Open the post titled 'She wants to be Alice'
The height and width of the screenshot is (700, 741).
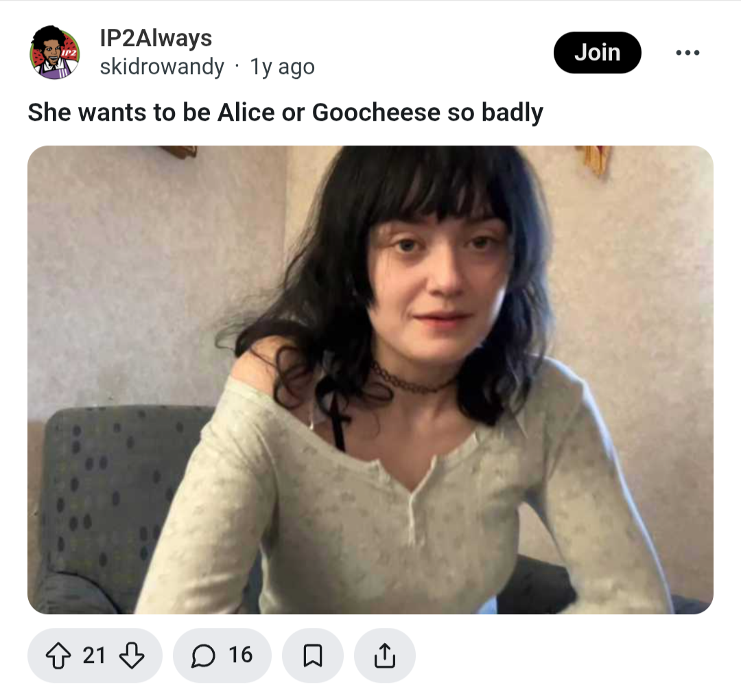[285, 113]
